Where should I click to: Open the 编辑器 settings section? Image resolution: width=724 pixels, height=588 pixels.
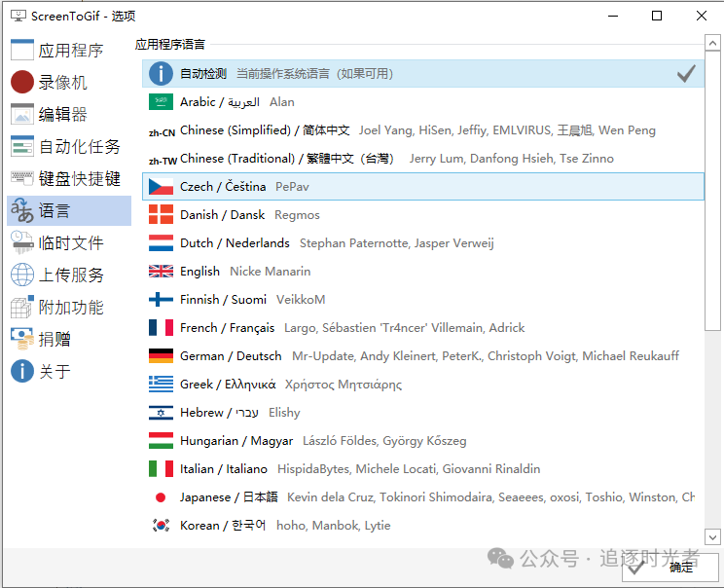click(x=69, y=114)
